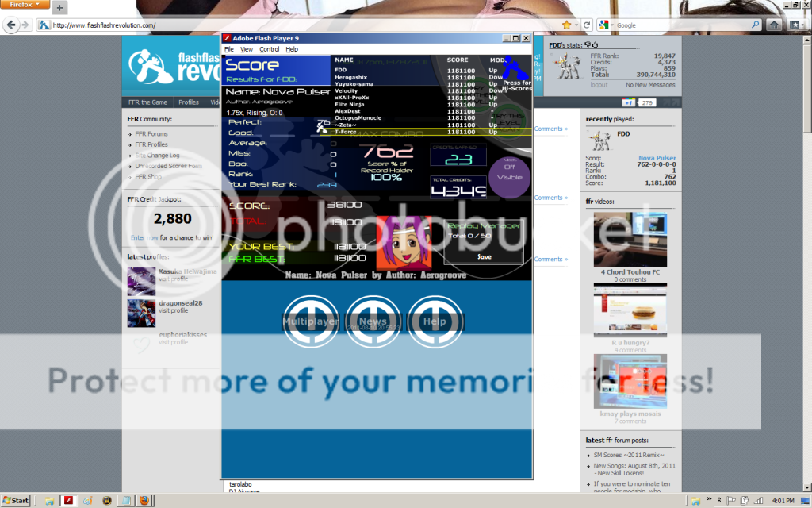Click the Nova Pulser song link
This screenshot has width=812, height=508.
click(657, 158)
